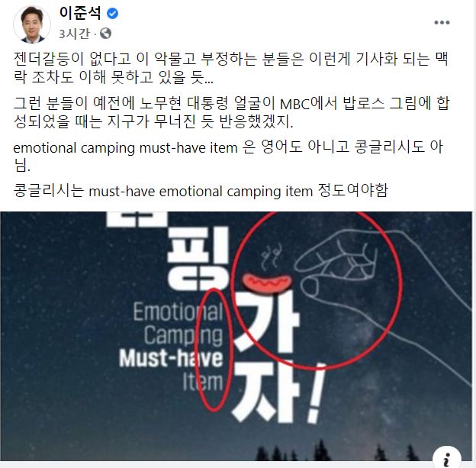Click the paragraph starting with "젠더갈등이"

coord(231,68)
